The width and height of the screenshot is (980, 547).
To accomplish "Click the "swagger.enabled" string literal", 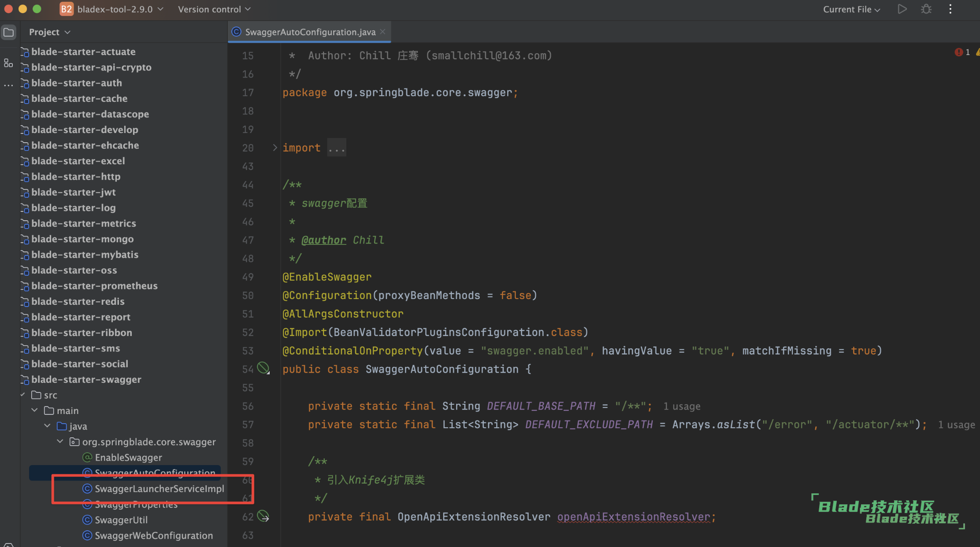I will pyautogui.click(x=535, y=351).
